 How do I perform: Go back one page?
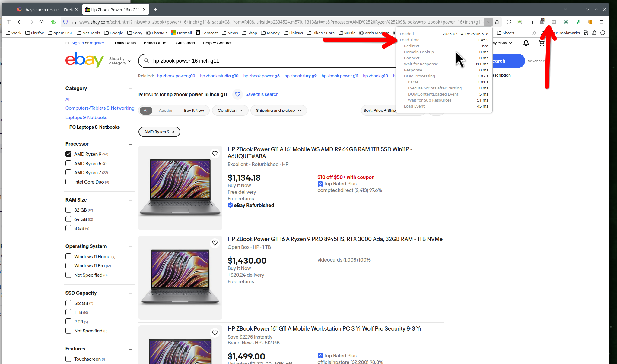[20, 22]
